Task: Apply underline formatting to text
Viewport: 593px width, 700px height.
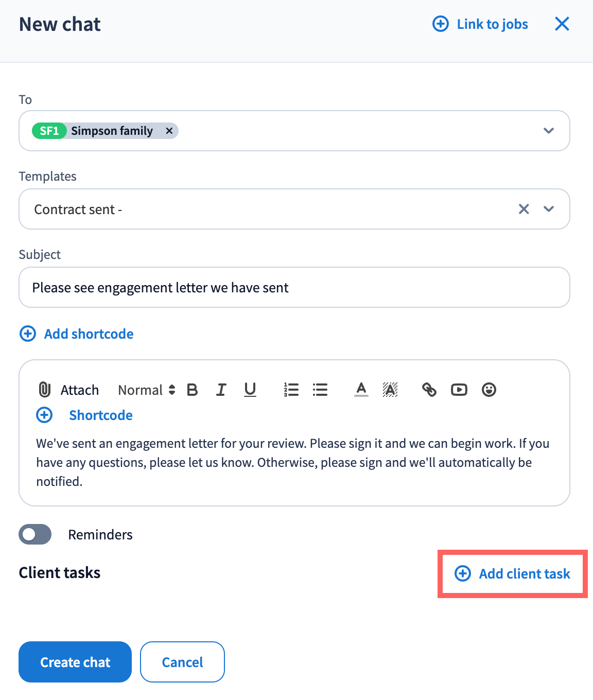Action: pyautogui.click(x=250, y=390)
